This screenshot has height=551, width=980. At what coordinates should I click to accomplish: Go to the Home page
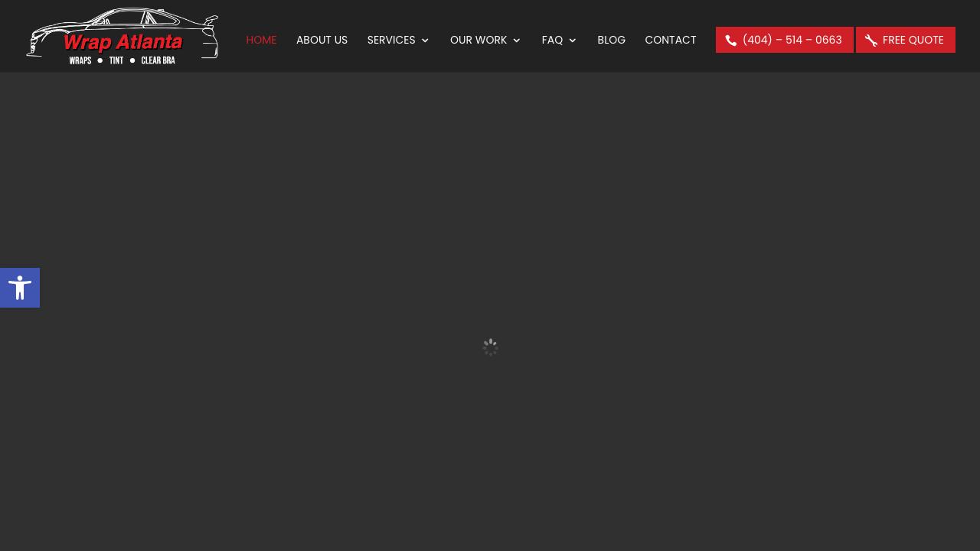261,40
